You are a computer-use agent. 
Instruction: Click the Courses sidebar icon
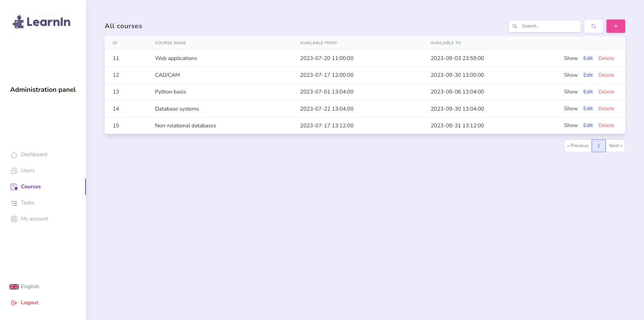pos(14,187)
